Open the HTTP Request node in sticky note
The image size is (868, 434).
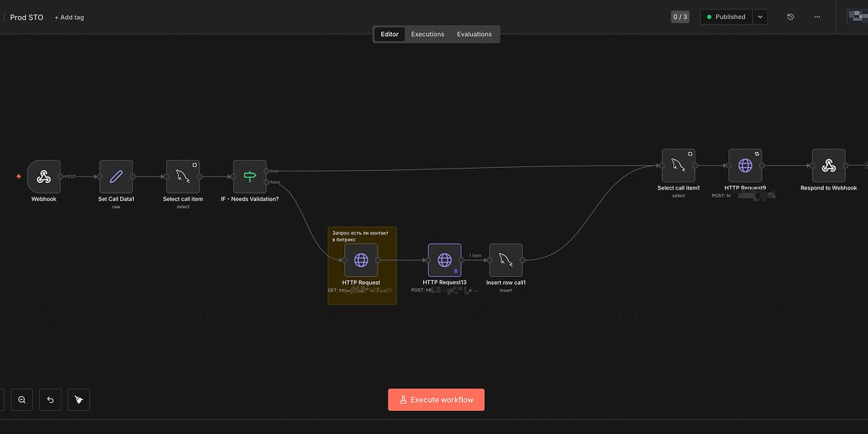[361, 260]
